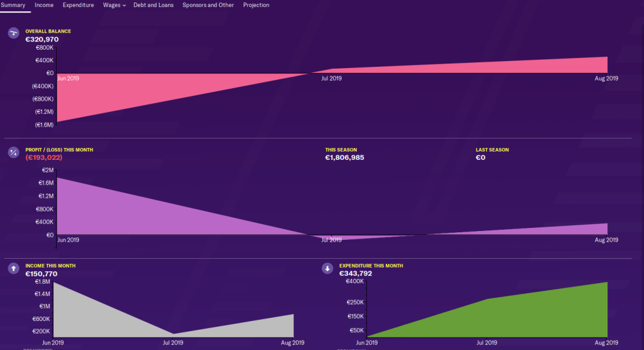
Task: Click the Income This Month heading
Action: [50, 266]
